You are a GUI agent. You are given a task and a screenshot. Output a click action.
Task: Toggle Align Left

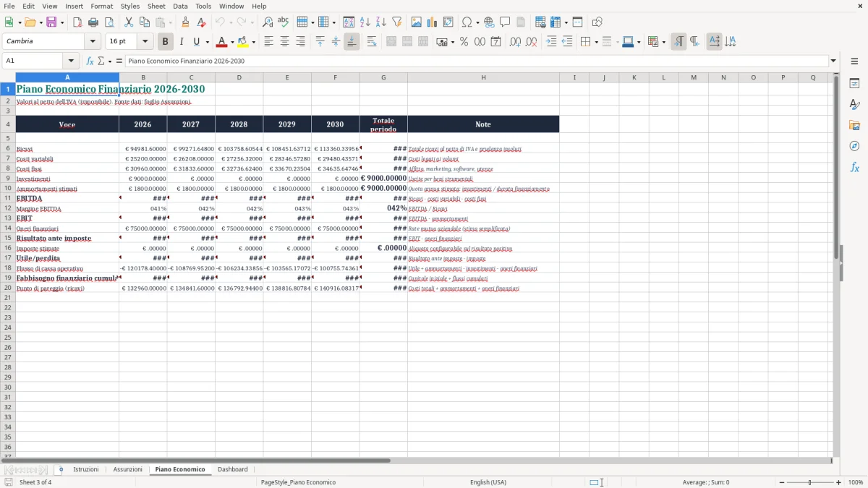coord(268,42)
